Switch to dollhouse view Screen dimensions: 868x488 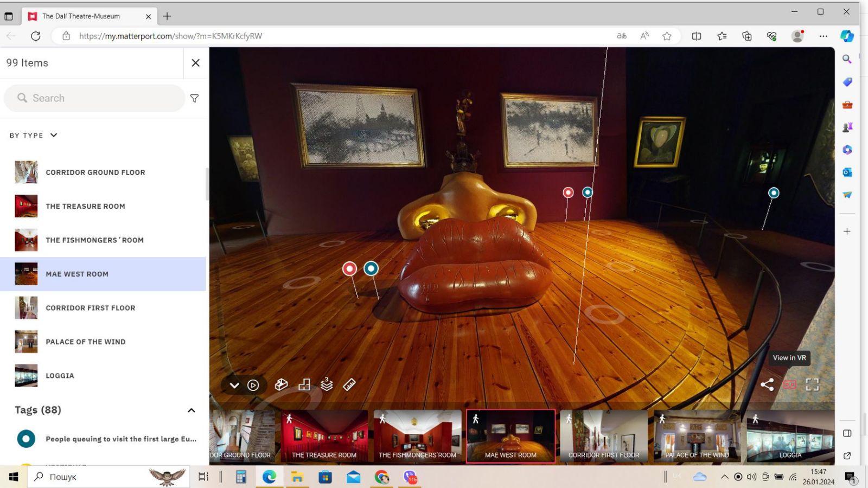click(x=281, y=384)
